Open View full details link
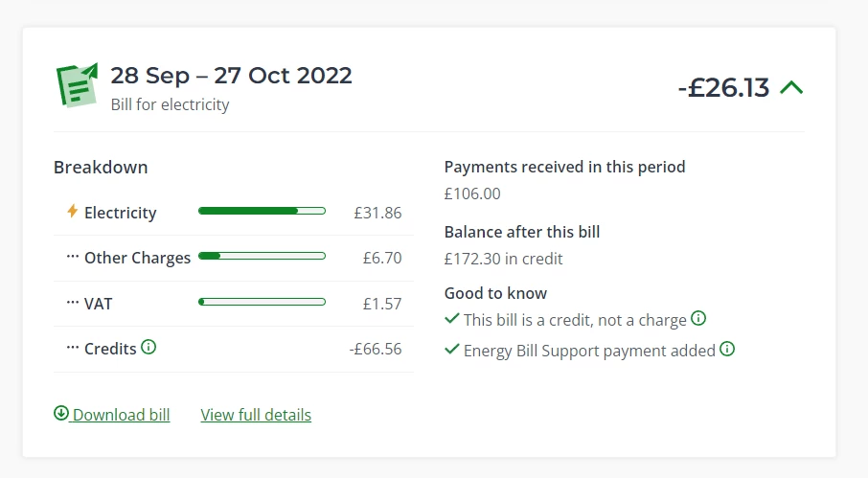 point(256,415)
